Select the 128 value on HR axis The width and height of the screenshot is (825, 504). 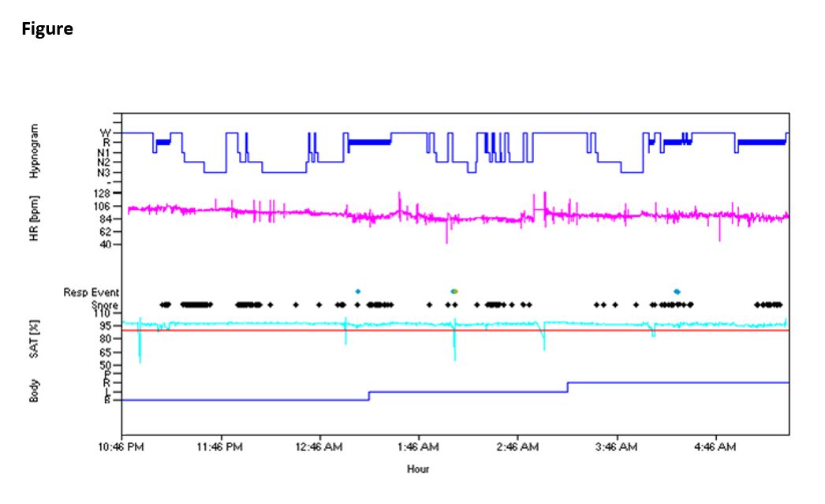point(103,192)
